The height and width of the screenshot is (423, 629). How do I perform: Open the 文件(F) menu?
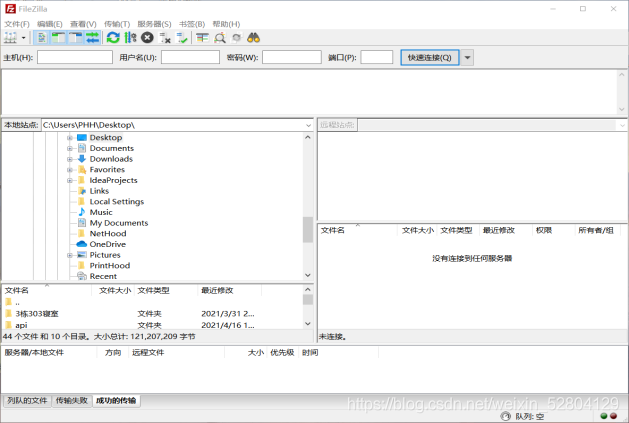pos(17,24)
